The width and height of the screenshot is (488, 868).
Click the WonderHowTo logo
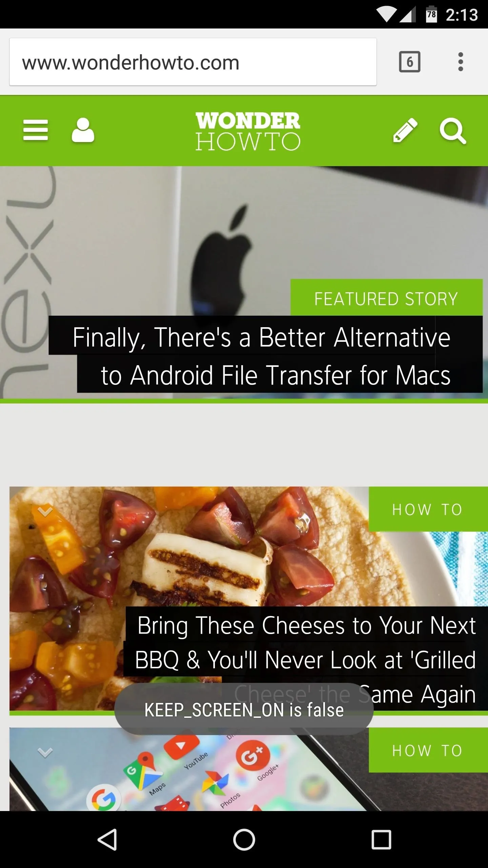coord(248,131)
